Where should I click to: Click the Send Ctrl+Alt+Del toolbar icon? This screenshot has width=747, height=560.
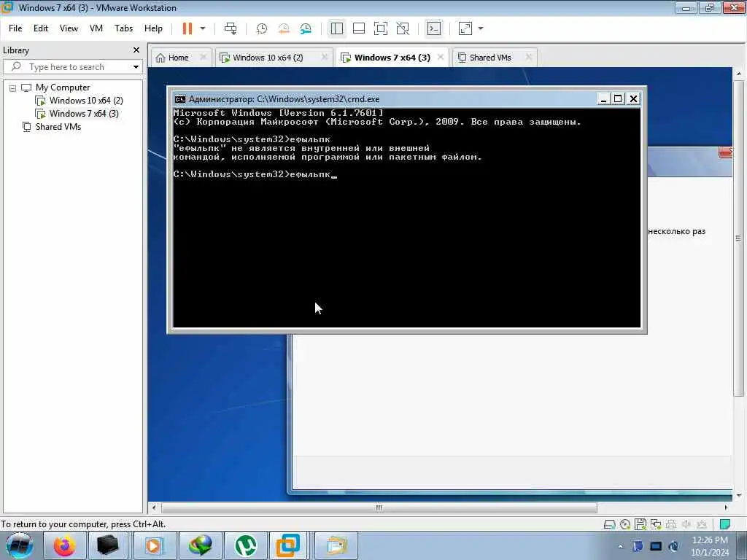[x=231, y=28]
